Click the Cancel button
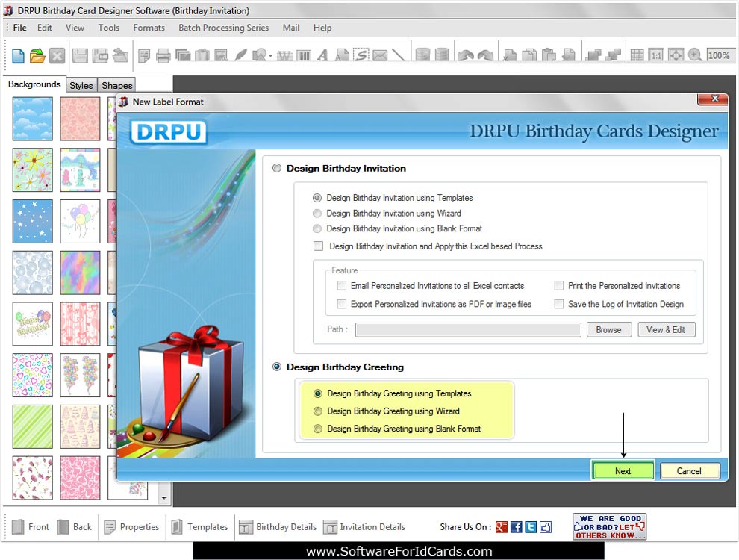Screen dimensions: 739x560 (x=690, y=471)
